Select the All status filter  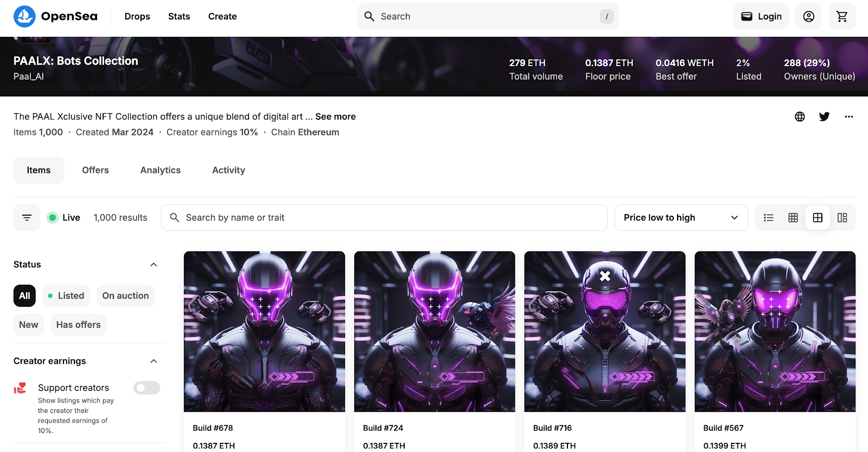[x=24, y=296]
